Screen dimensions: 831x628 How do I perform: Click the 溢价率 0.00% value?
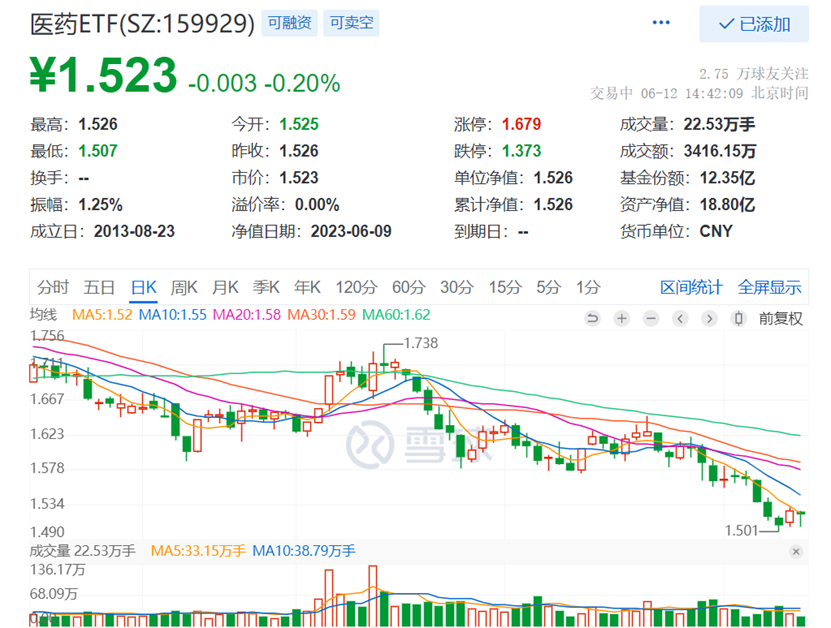pyautogui.click(x=317, y=205)
